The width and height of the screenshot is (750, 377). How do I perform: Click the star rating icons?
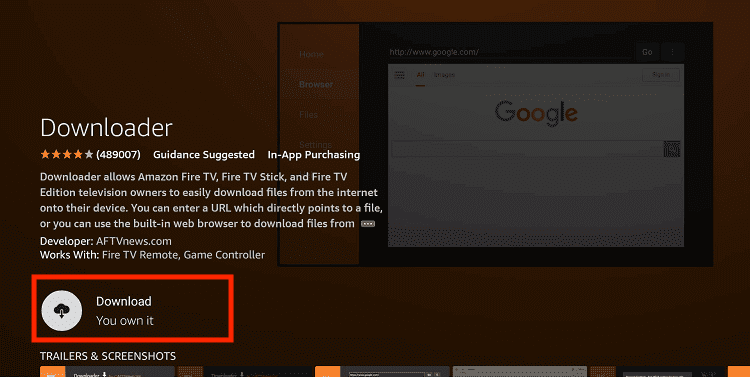click(x=67, y=155)
